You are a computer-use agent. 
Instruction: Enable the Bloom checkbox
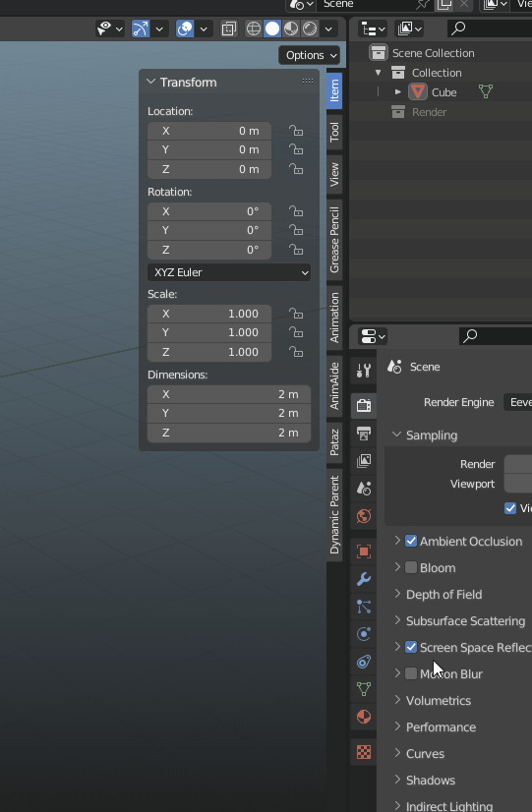coord(411,567)
